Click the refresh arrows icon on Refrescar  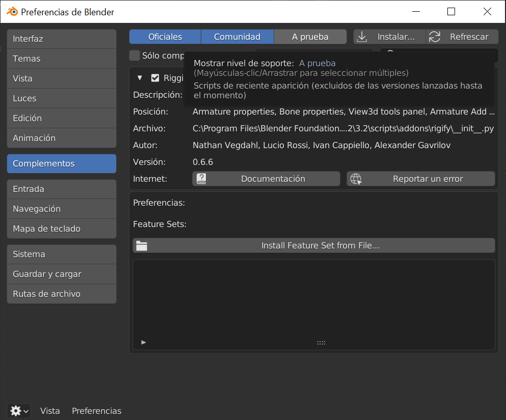coord(435,37)
